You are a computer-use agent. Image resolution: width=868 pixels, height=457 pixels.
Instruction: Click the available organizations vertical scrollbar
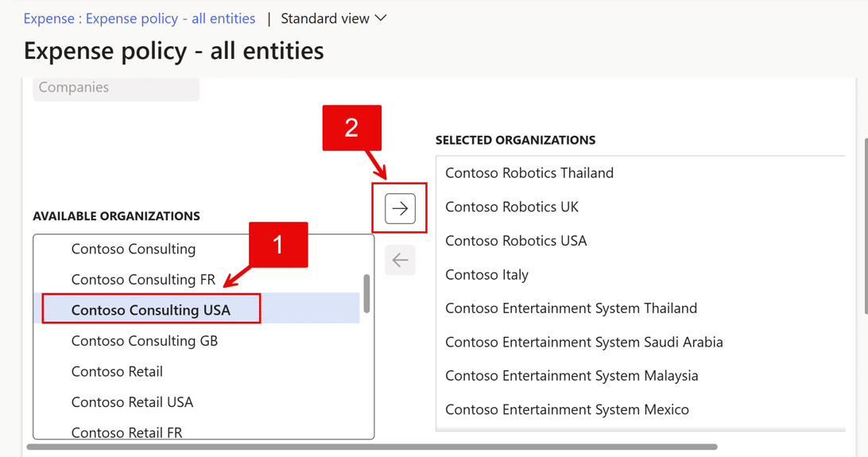(x=366, y=294)
